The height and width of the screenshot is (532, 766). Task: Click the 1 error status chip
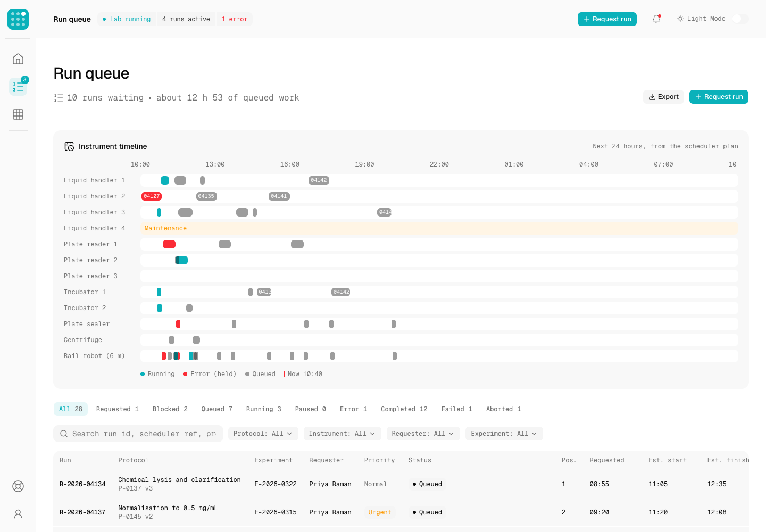click(235, 19)
